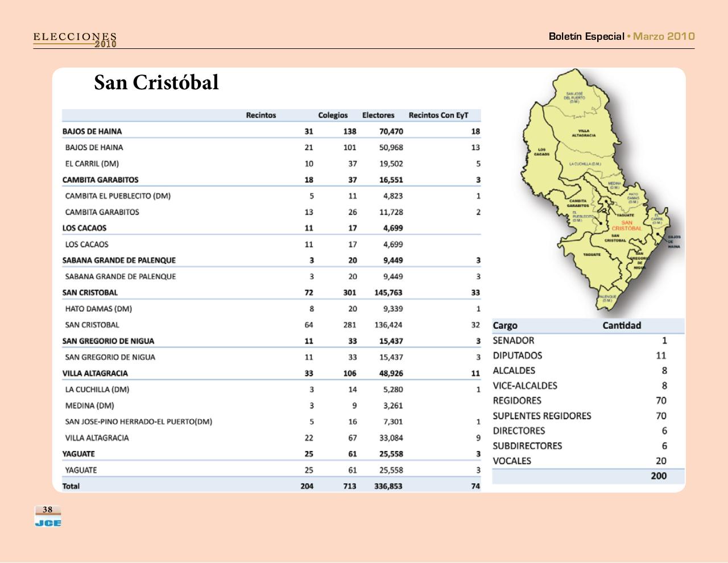Expand the BAJOS DE HAINA table row

tap(93, 131)
